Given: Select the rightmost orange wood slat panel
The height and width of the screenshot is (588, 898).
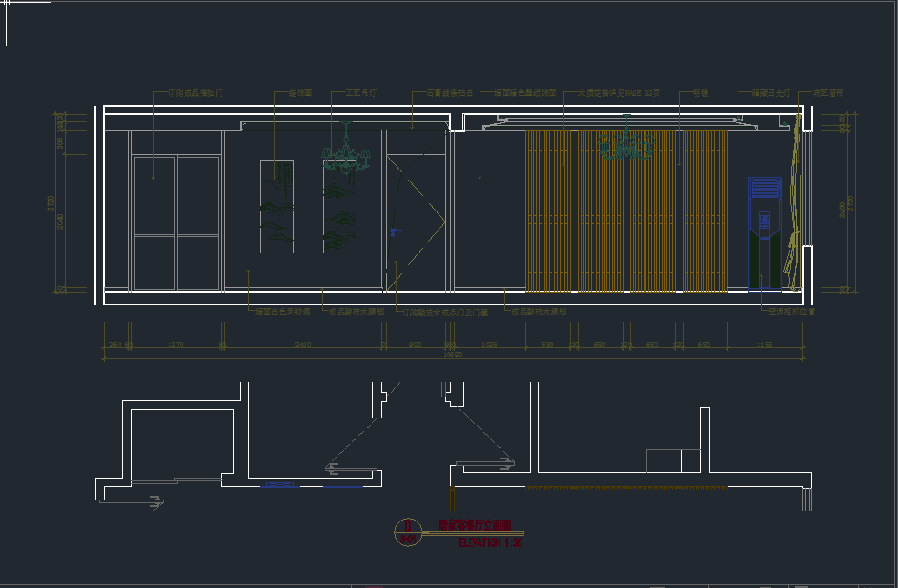Looking at the screenshot, I should 705,211.
